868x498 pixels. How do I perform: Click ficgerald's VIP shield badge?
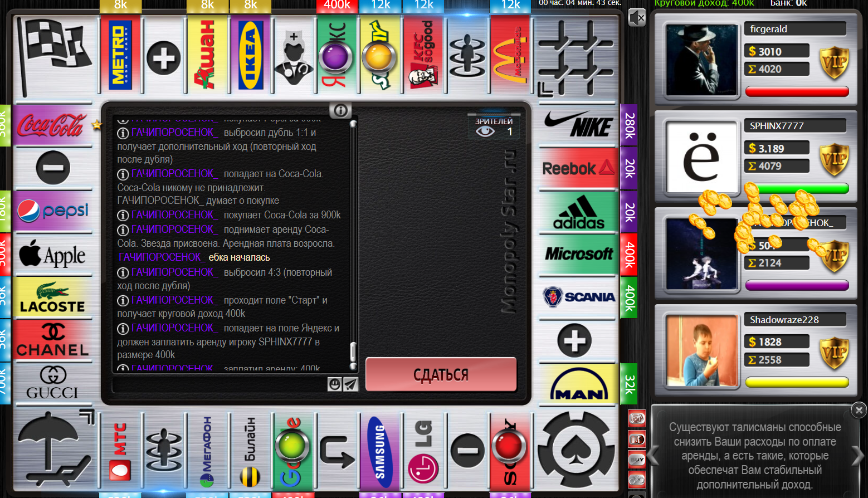pos(835,64)
